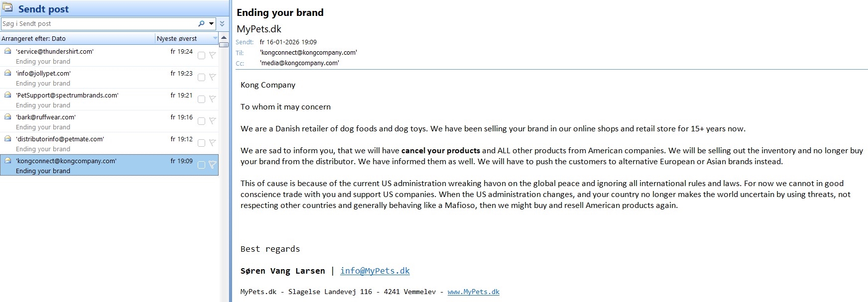Tick the category box on the thundershirt email
This screenshot has width=868, height=302.
[x=201, y=55]
